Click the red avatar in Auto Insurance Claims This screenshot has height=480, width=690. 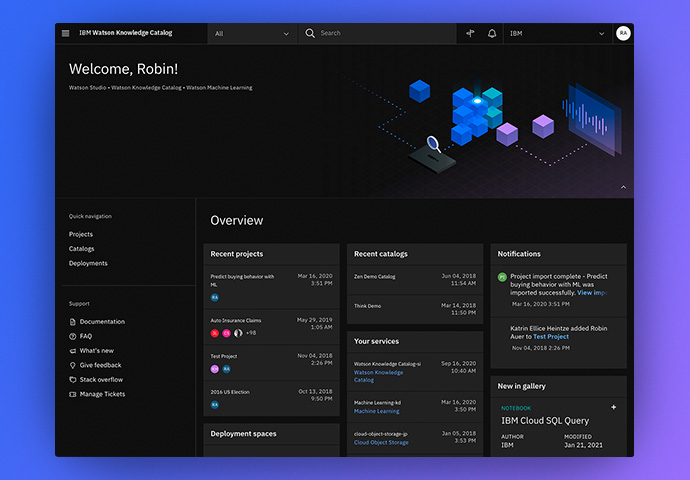point(215,333)
